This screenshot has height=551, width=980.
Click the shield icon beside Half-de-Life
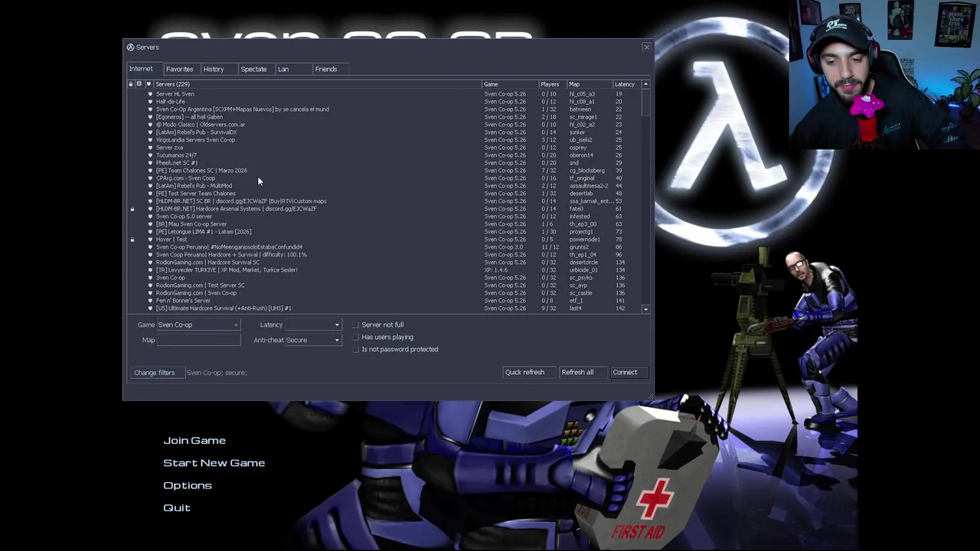[150, 102]
